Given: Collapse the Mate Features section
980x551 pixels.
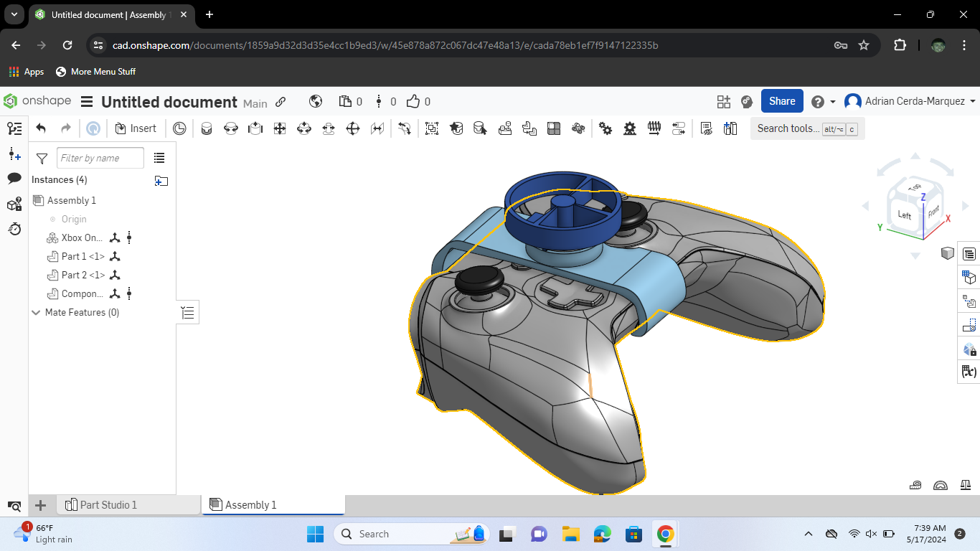Looking at the screenshot, I should point(36,313).
